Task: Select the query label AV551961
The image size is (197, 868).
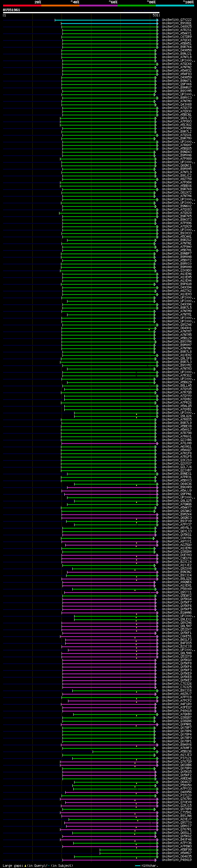Action: tap(11, 10)
